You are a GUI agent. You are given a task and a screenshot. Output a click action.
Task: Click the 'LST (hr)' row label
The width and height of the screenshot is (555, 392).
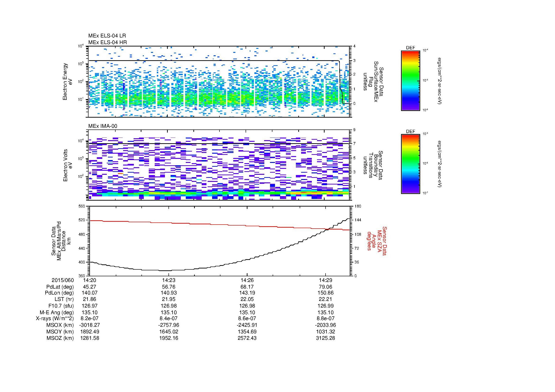pyautogui.click(x=64, y=300)
